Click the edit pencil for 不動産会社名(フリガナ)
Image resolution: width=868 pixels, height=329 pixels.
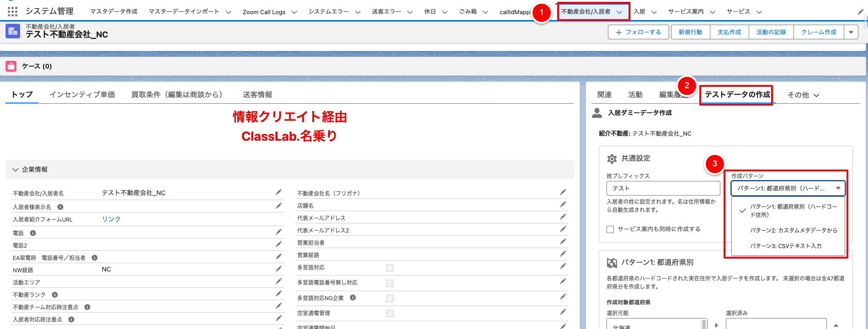pos(563,192)
